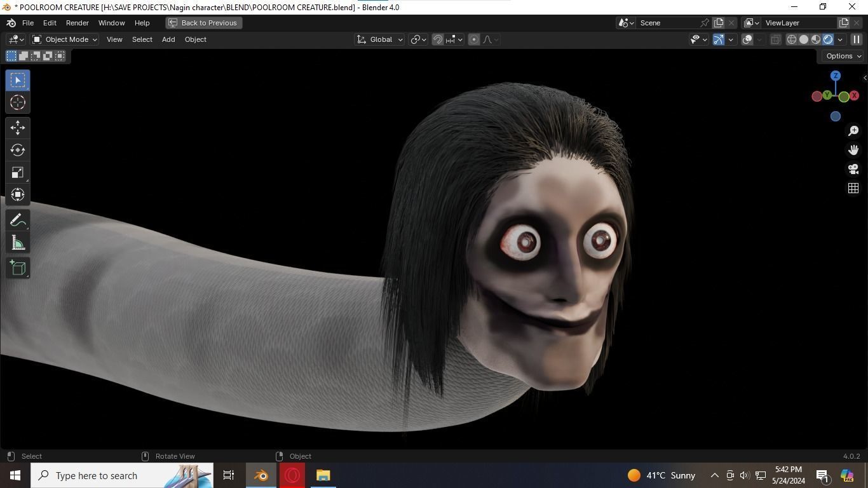
Task: Select the Measure tool
Action: pyautogui.click(x=18, y=243)
